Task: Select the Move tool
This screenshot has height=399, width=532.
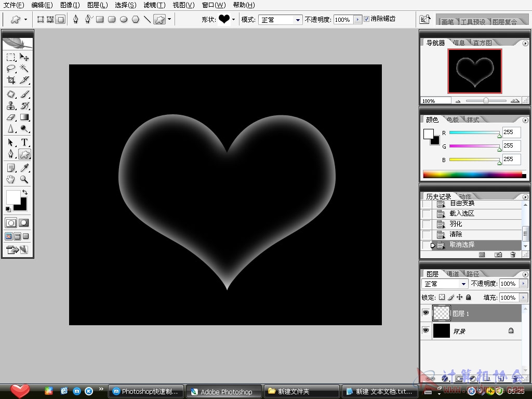Action: click(24, 57)
